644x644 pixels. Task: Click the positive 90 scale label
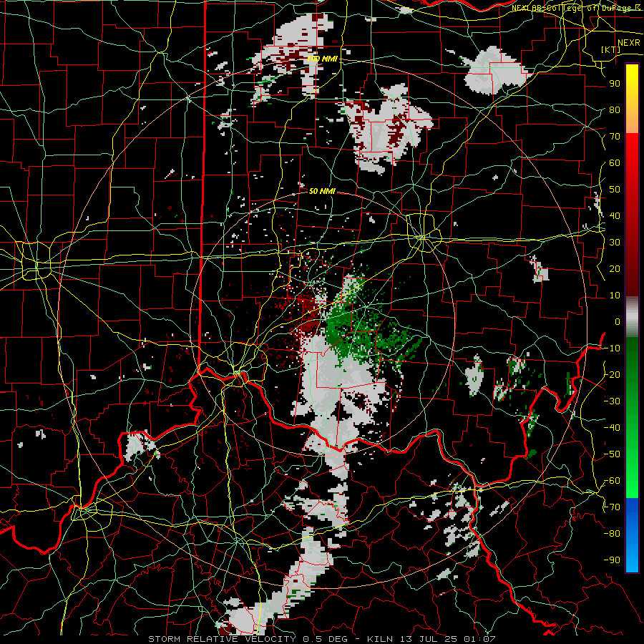coord(615,84)
